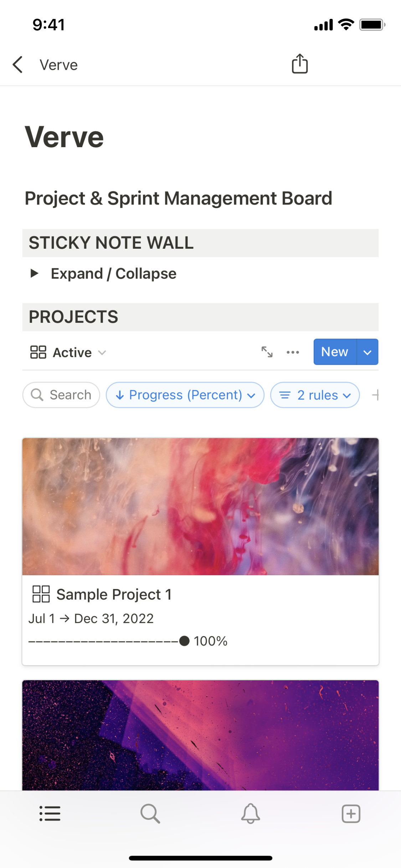Viewport: 401px width, 868px height.
Task: Open the share sheet icon
Action: pos(300,64)
